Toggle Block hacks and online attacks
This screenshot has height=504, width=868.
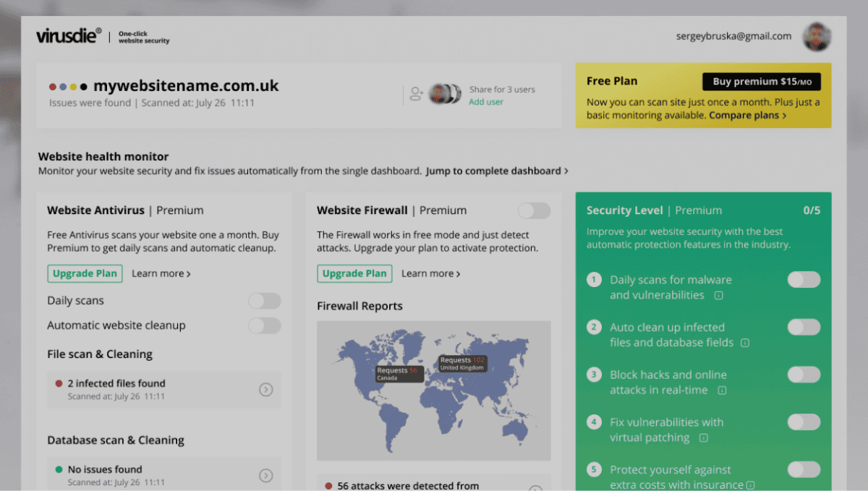pos(804,375)
